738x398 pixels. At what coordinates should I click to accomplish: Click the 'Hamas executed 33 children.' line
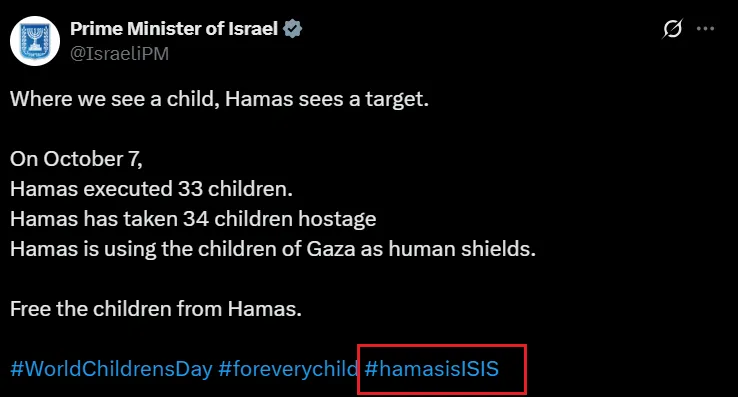tap(151, 189)
